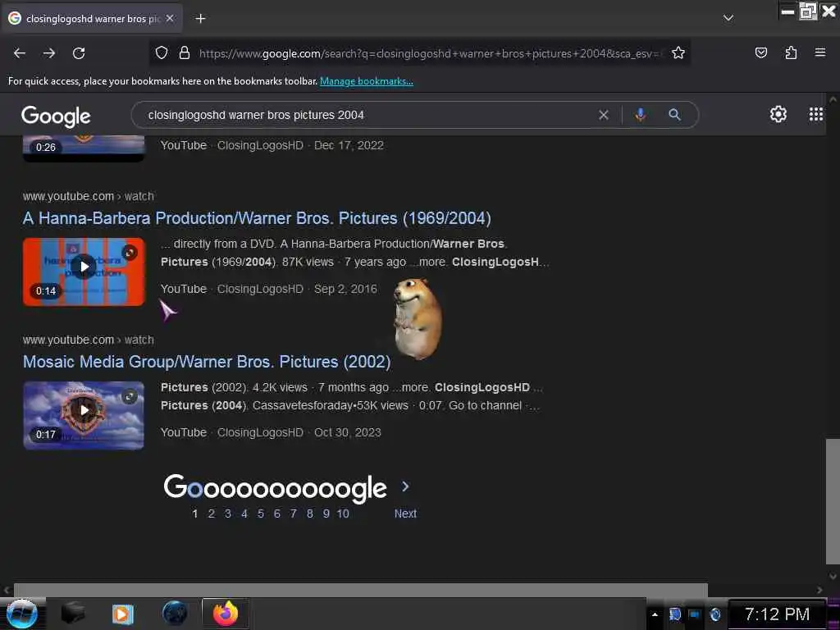Open the globe application in the taskbar
The image size is (840, 630).
[x=175, y=614]
